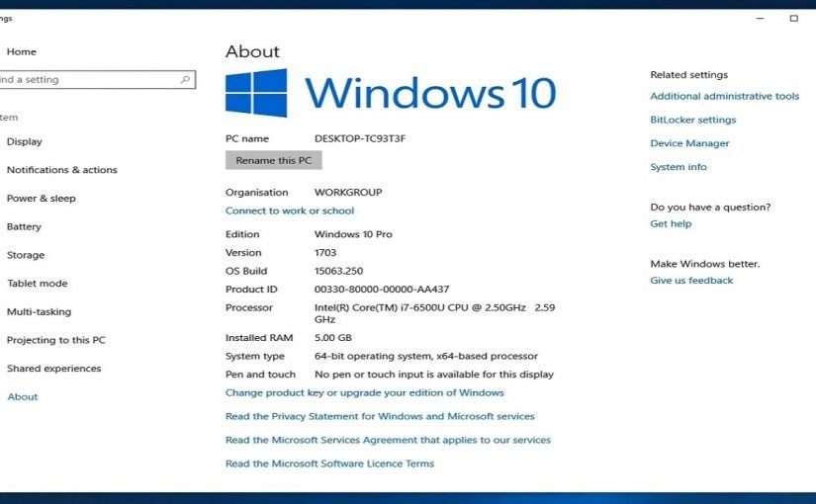The image size is (816, 504).
Task: Go to Home in sidebar
Action: coord(22,51)
